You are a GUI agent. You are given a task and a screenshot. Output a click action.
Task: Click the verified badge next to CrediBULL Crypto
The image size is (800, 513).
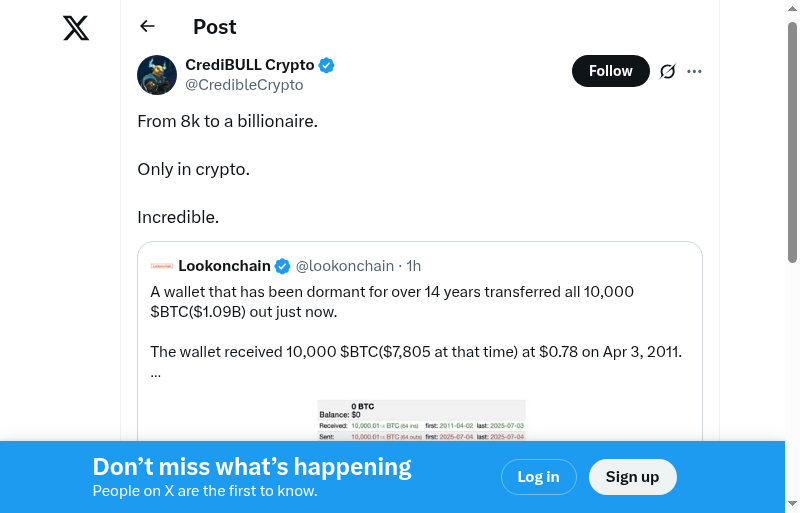327,65
